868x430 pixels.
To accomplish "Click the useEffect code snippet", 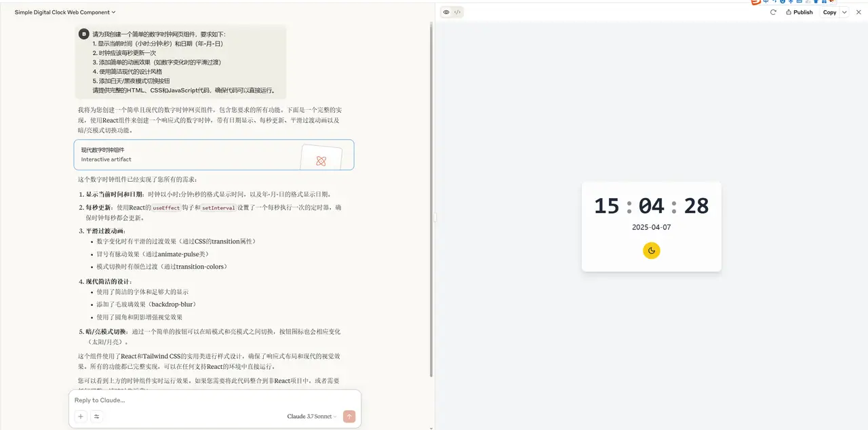I will click(x=167, y=208).
